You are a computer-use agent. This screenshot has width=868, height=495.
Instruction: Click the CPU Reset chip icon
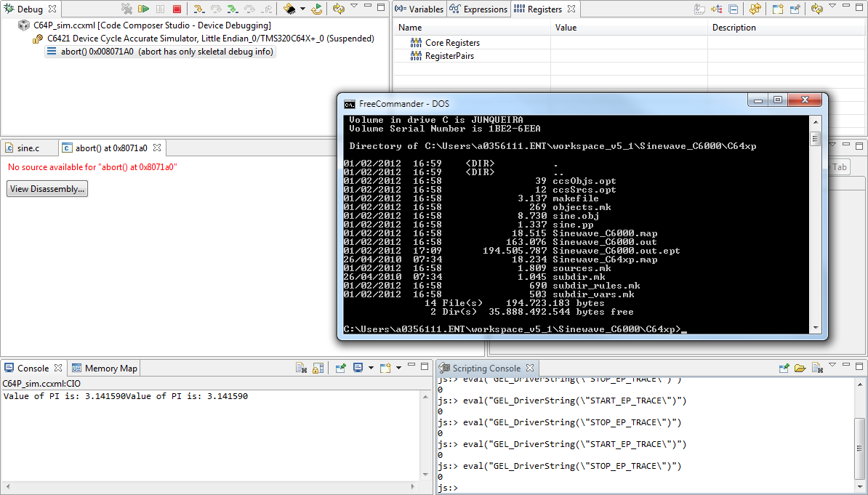point(289,9)
